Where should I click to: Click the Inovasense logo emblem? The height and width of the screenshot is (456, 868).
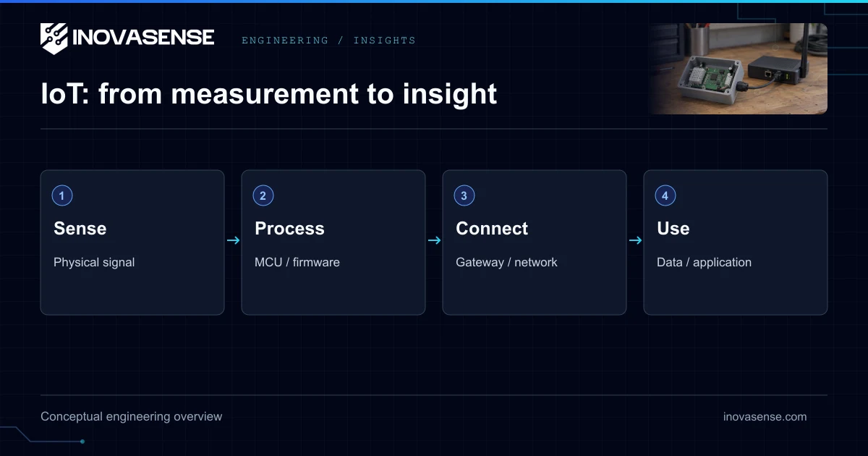click(x=54, y=38)
